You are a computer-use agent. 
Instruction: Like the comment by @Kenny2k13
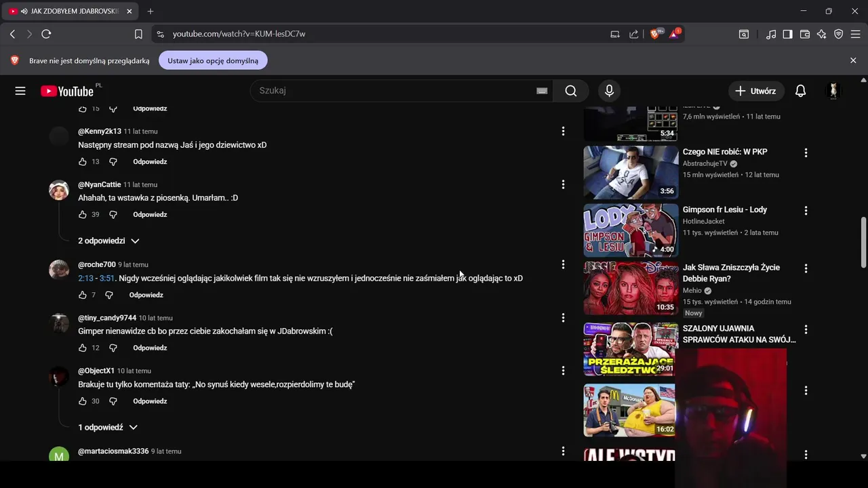83,161
